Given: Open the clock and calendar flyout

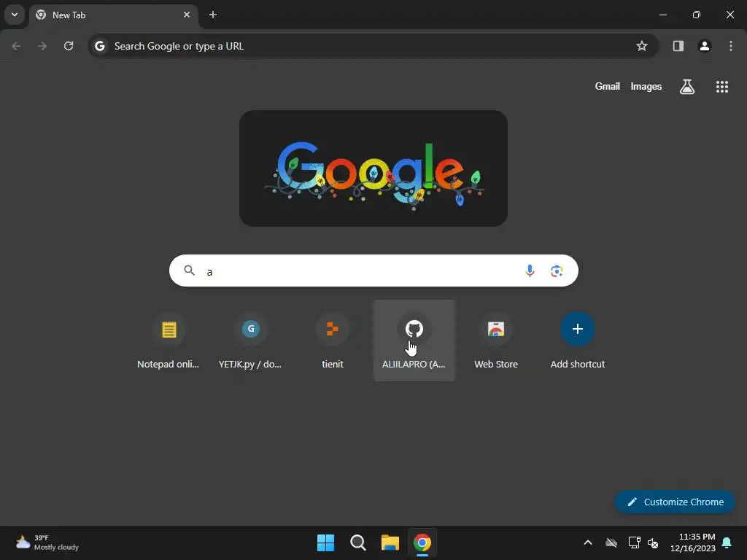Looking at the screenshot, I should coord(693,542).
